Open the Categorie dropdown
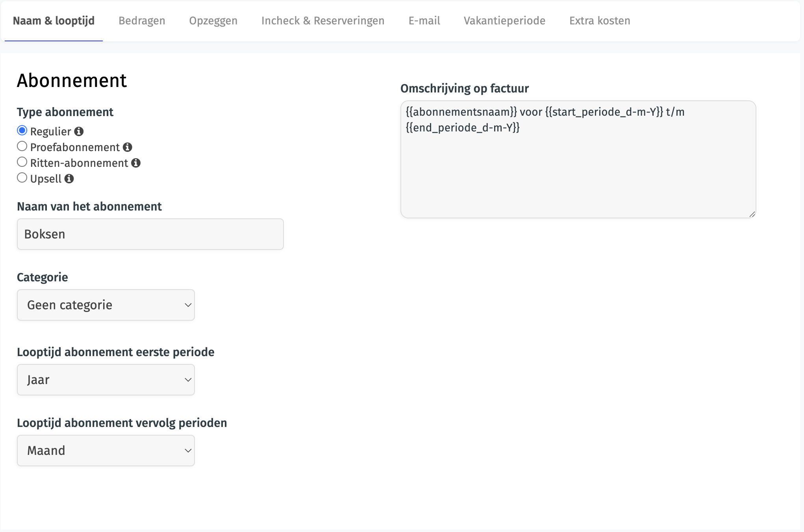Screen dimensions: 804x532 coord(106,305)
